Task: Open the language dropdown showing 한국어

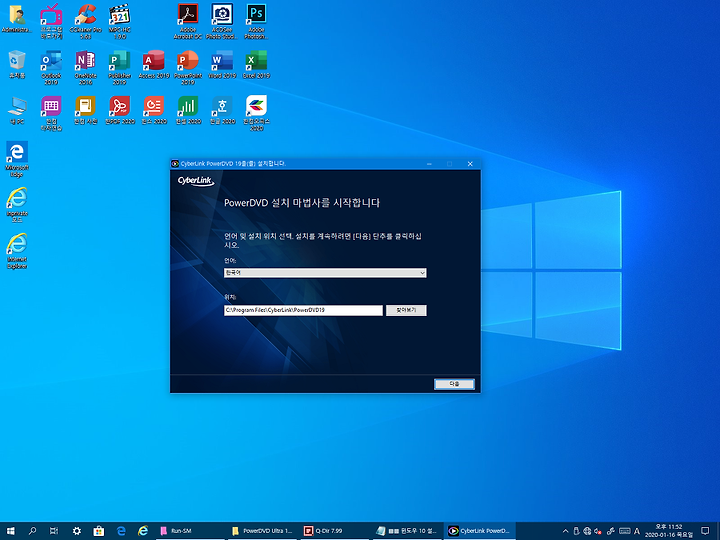Action: click(x=325, y=273)
